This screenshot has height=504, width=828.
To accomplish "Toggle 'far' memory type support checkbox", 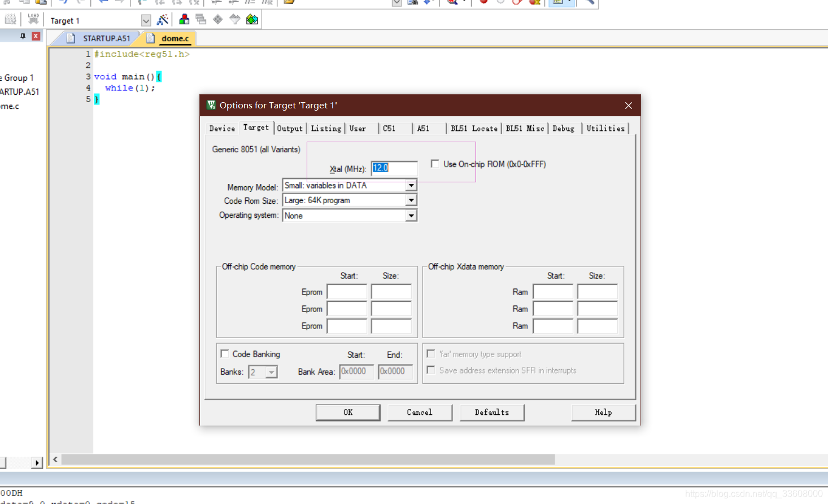I will 431,354.
